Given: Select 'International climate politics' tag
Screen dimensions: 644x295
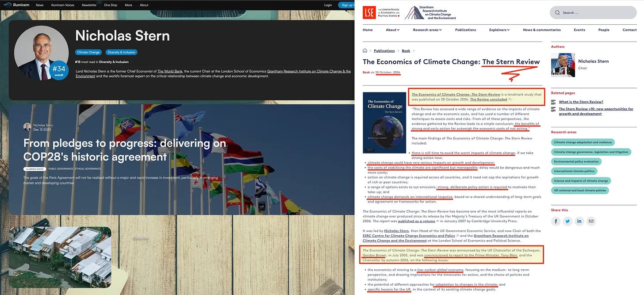Looking at the screenshot, I should [x=574, y=171].
